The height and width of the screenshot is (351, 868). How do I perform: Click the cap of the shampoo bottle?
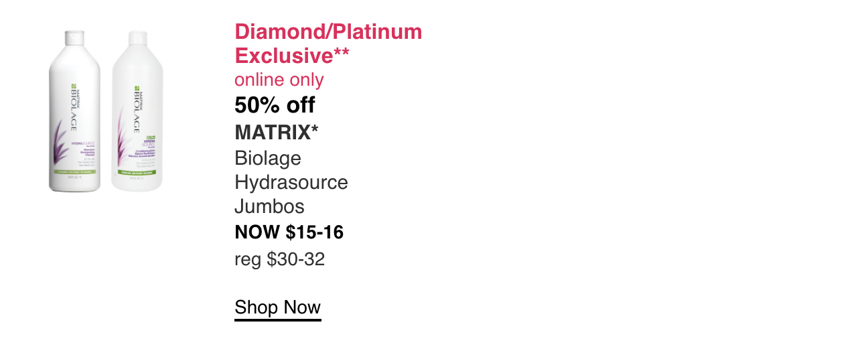[74, 35]
